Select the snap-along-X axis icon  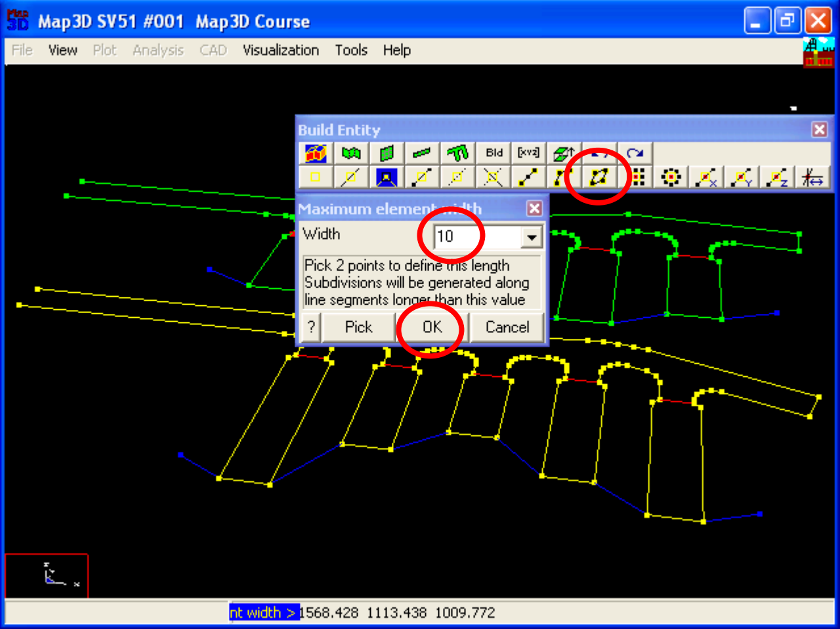706,177
